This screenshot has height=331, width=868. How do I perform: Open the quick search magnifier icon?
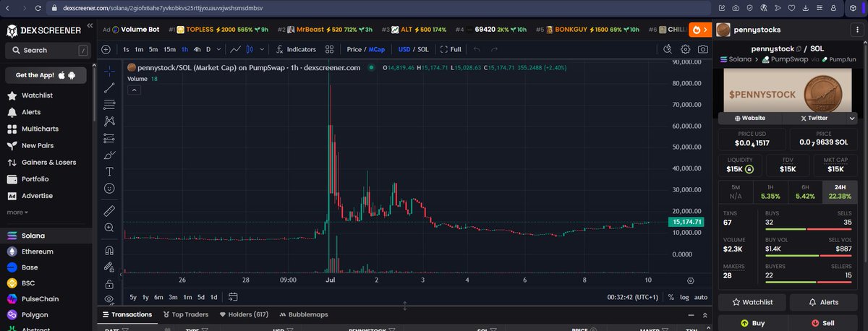point(668,49)
